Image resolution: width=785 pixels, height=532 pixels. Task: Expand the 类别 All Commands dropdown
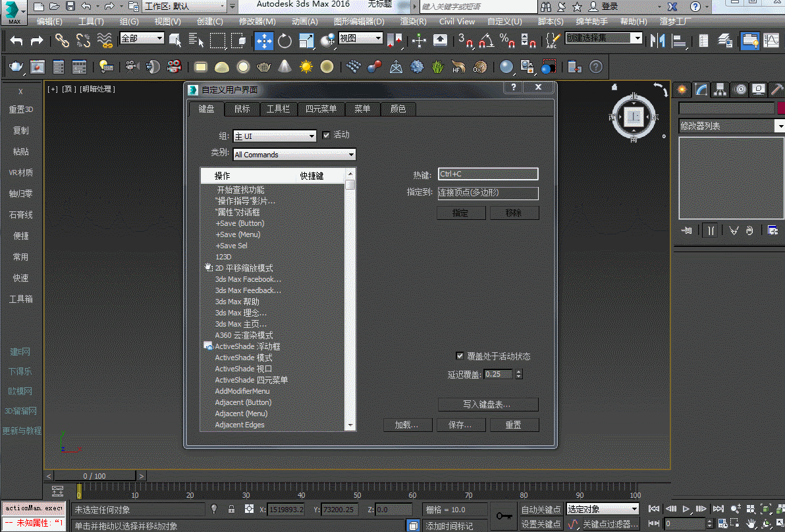(x=294, y=155)
